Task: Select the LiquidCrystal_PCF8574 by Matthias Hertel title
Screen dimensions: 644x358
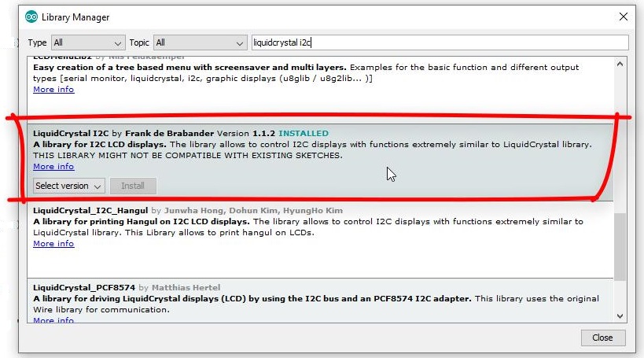Action: [127, 287]
